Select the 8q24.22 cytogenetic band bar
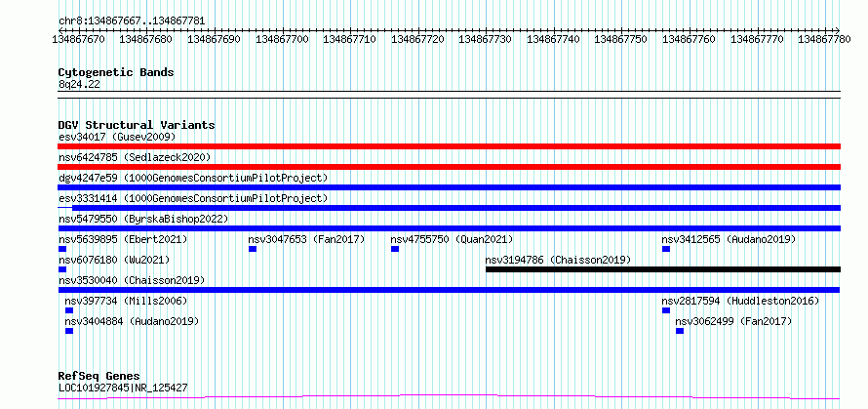This screenshot has width=868, height=409. pos(449,95)
